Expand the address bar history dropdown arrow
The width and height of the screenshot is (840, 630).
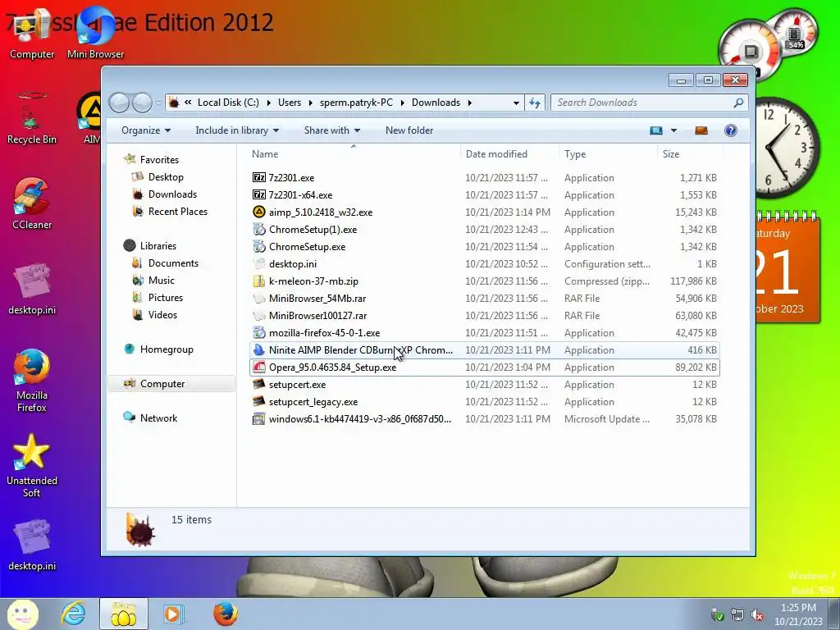[516, 103]
